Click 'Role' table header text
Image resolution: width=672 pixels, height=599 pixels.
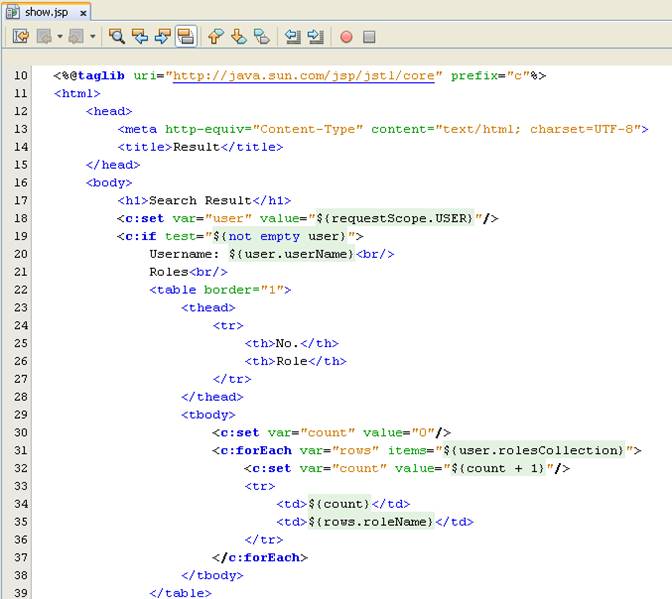(292, 361)
